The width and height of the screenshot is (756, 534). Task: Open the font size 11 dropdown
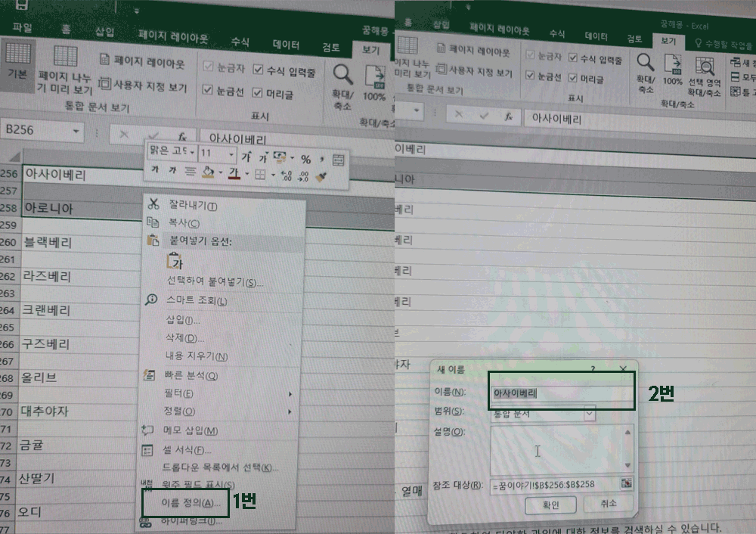point(231,155)
